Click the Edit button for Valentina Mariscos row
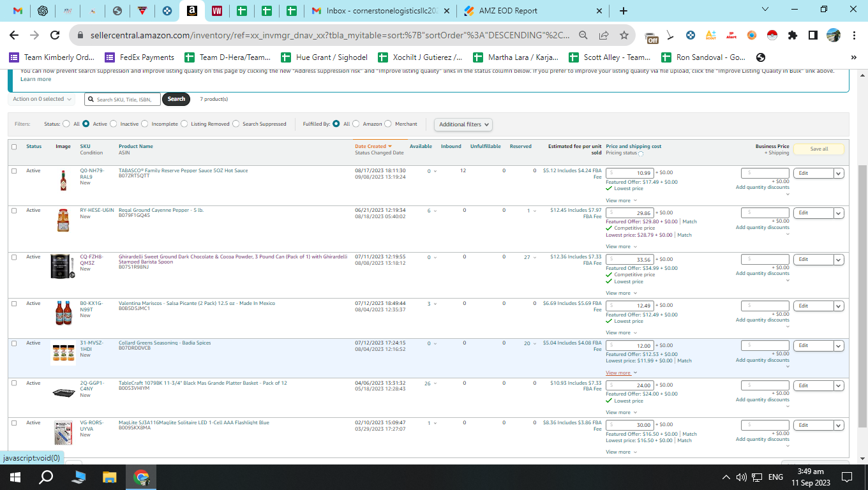 (813, 306)
